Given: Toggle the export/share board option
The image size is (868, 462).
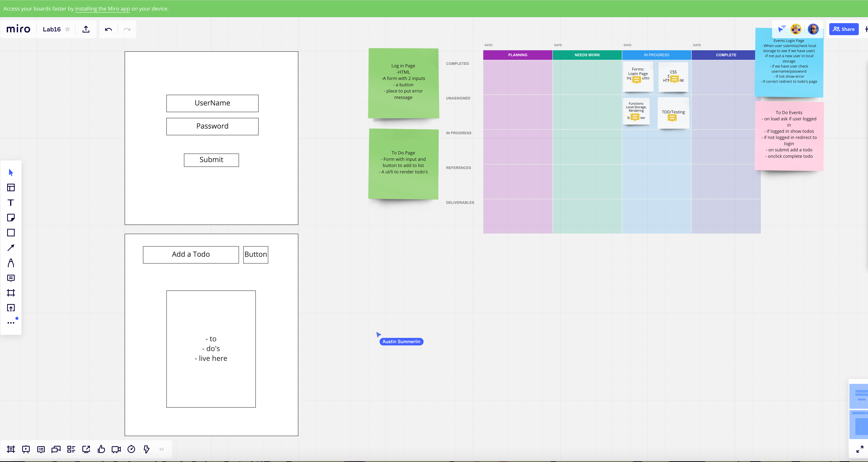Looking at the screenshot, I should pyautogui.click(x=86, y=29).
